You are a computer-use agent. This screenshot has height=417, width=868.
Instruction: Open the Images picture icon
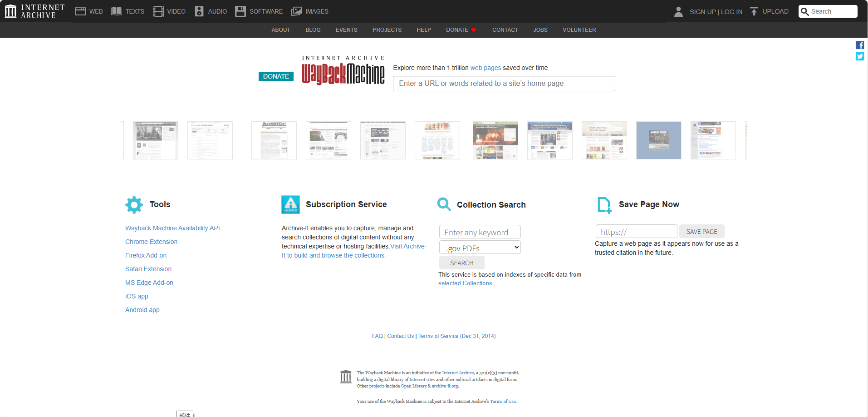(296, 11)
